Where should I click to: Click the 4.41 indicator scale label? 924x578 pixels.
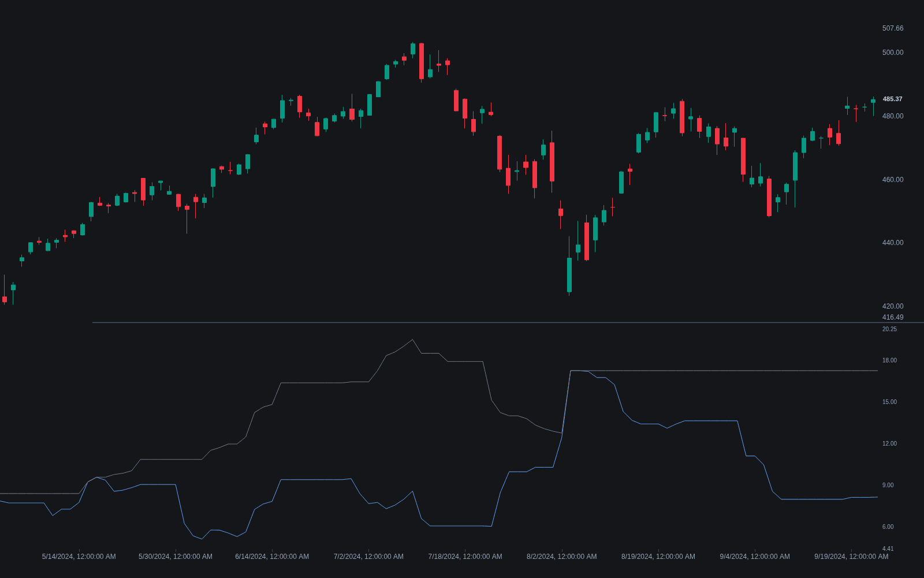click(x=888, y=549)
